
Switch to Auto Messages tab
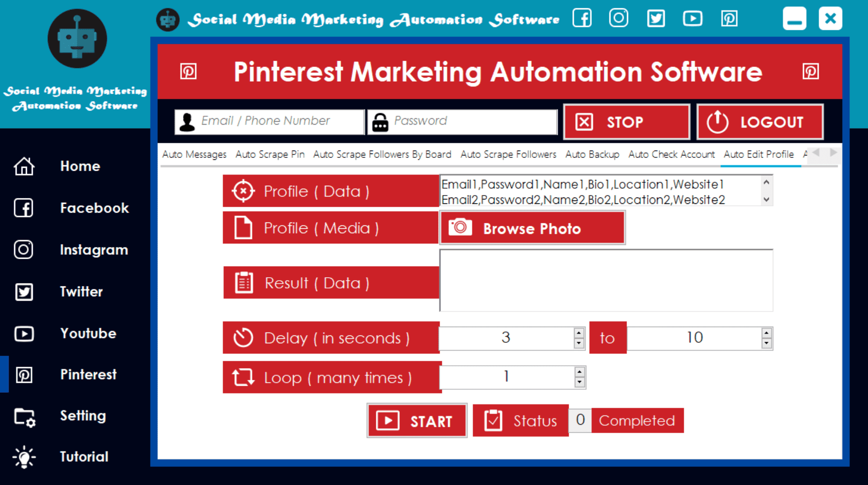click(x=195, y=154)
